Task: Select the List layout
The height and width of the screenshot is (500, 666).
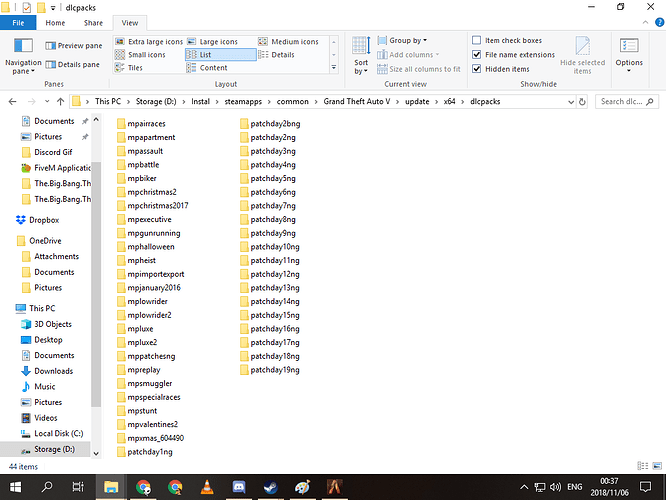Action: point(220,55)
